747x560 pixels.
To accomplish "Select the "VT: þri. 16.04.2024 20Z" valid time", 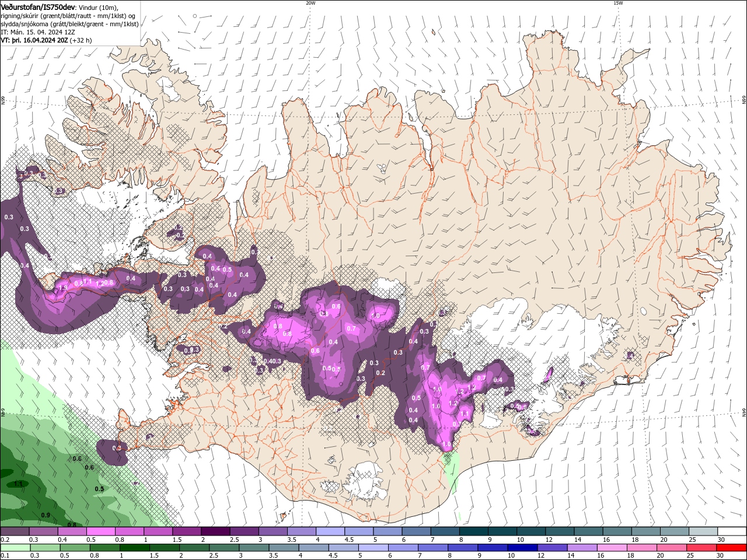I will [x=34, y=40].
